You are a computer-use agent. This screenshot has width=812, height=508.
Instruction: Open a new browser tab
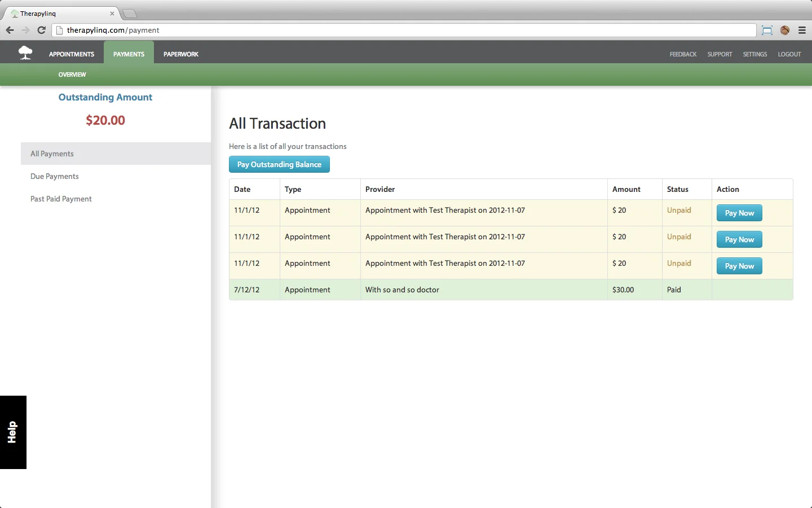coord(130,14)
